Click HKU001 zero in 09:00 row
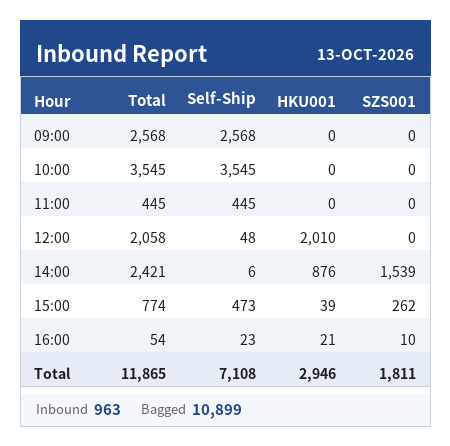The width and height of the screenshot is (450, 446). point(332,136)
